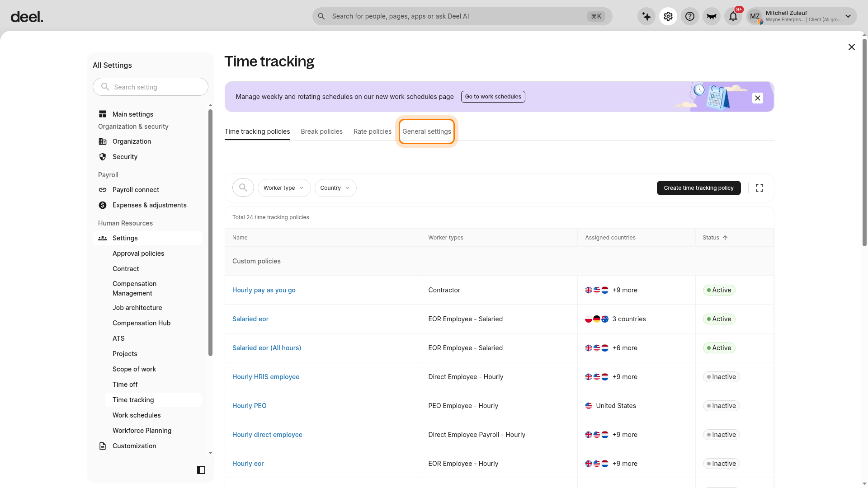Open Deel AI sparkle icon
The width and height of the screenshot is (868, 488).
click(x=646, y=16)
